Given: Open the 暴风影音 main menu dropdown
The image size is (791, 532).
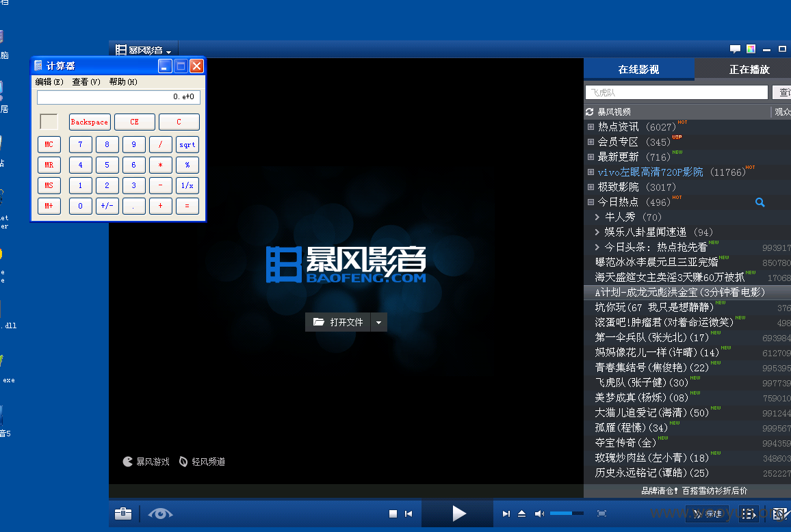Looking at the screenshot, I should [144, 50].
